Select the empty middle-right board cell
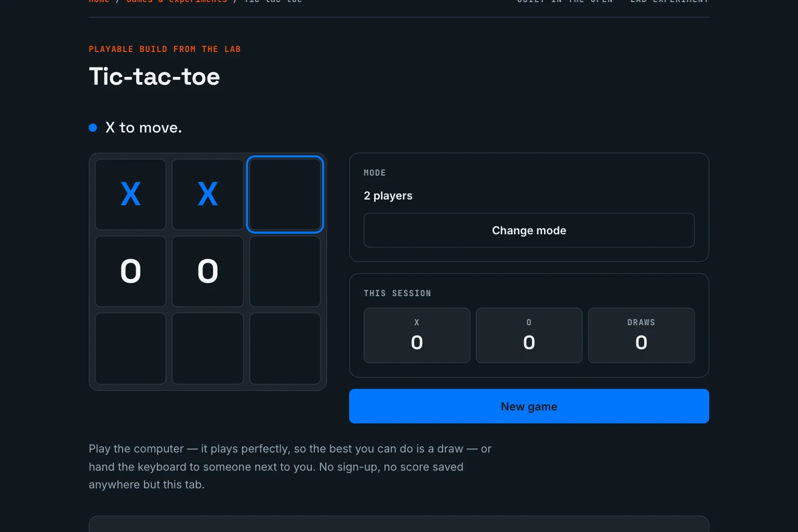This screenshot has width=798, height=532. click(x=285, y=271)
